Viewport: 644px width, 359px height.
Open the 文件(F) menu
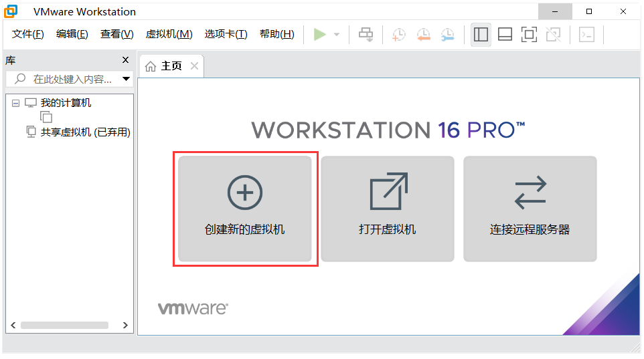[x=27, y=34]
